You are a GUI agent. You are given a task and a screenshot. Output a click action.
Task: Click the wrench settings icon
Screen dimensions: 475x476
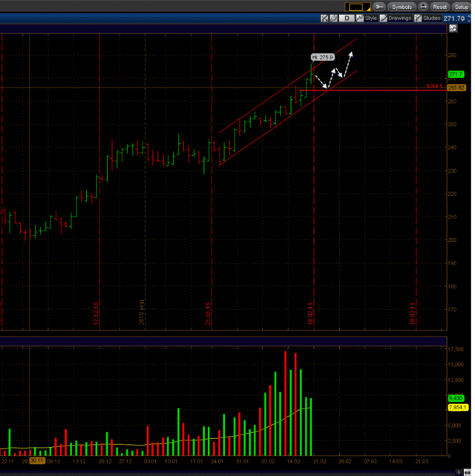(381, 7)
